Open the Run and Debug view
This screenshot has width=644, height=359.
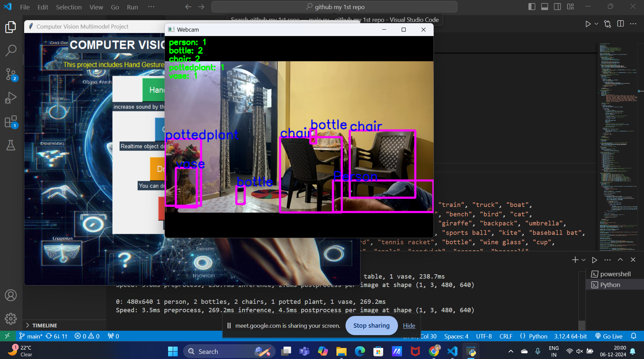[x=11, y=98]
